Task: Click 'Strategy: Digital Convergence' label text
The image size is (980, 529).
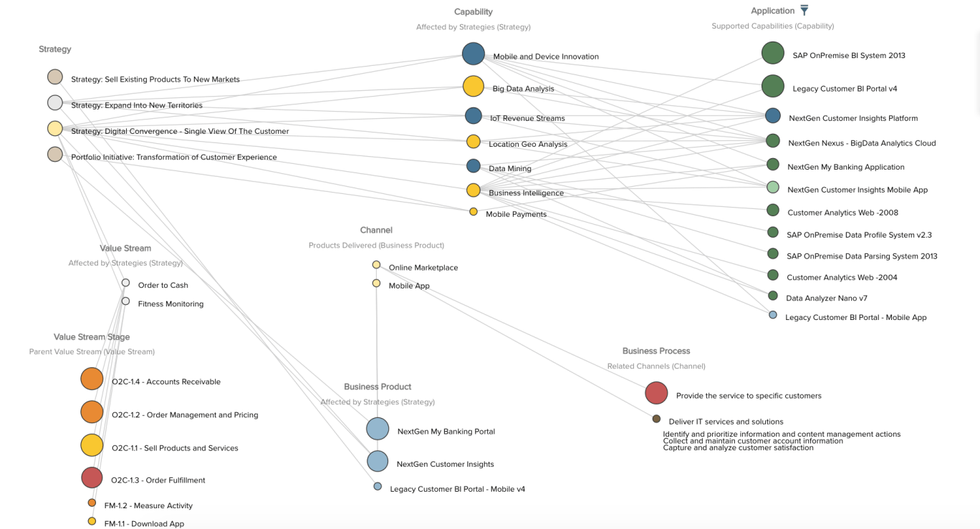Action: (180, 132)
